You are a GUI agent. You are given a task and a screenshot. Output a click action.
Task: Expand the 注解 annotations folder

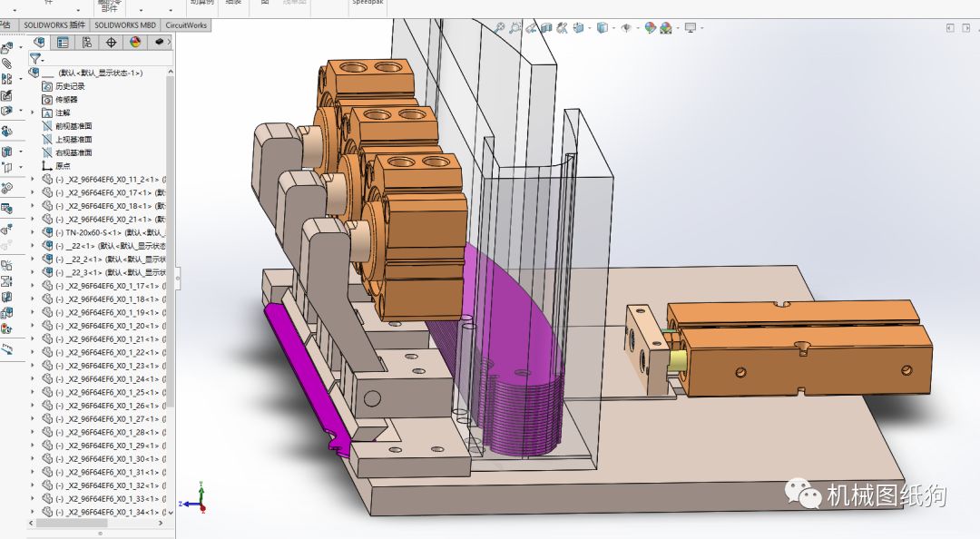click(x=34, y=113)
